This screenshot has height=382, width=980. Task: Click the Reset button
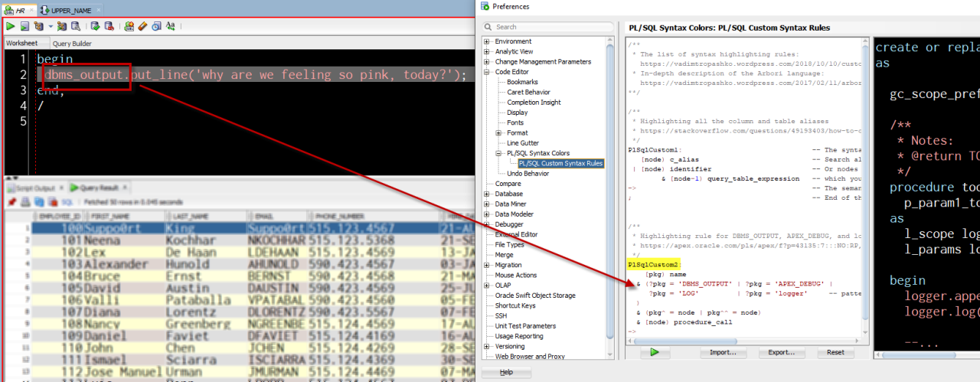(x=835, y=353)
